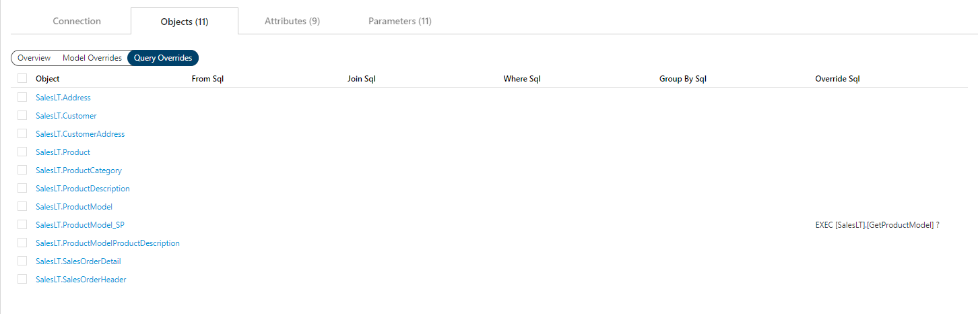Open the Attributes (9) tab

click(x=292, y=21)
